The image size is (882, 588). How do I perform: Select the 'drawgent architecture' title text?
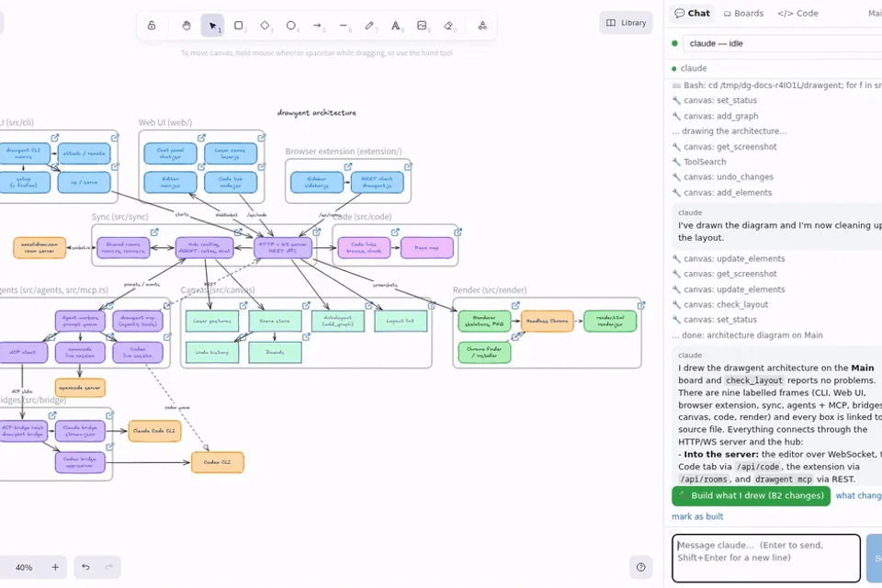point(317,112)
